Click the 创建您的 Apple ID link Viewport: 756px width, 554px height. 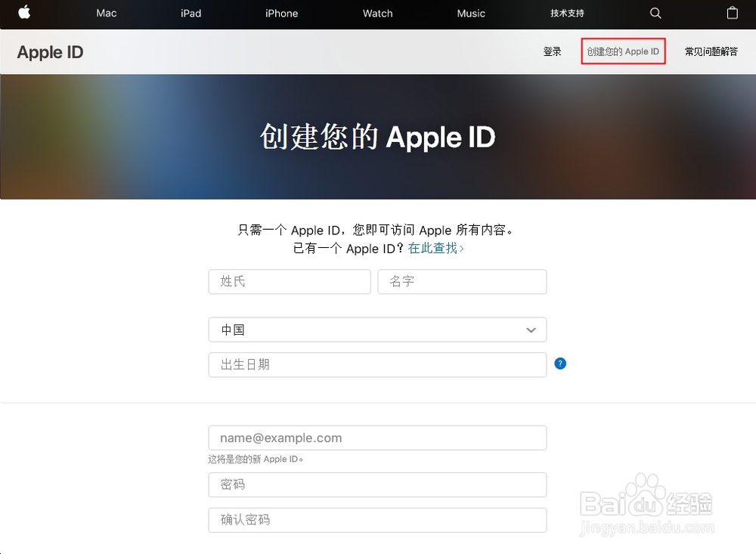point(623,51)
